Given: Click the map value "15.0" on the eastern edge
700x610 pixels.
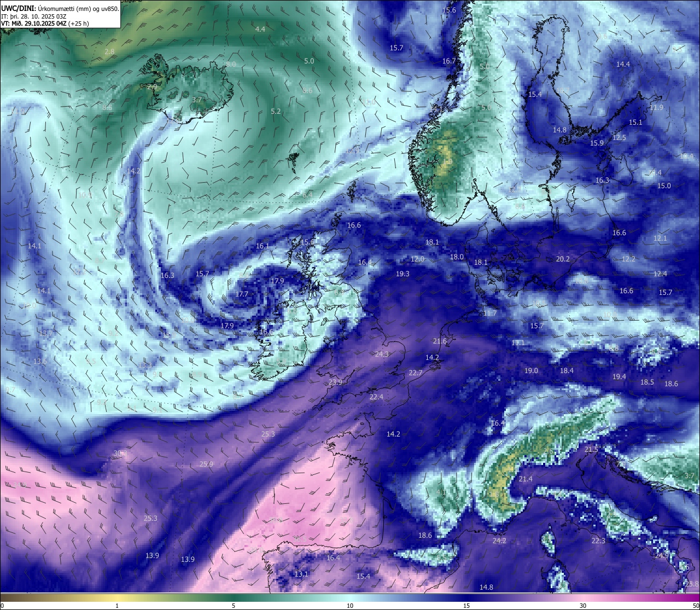Looking at the screenshot, I should coord(664,185).
